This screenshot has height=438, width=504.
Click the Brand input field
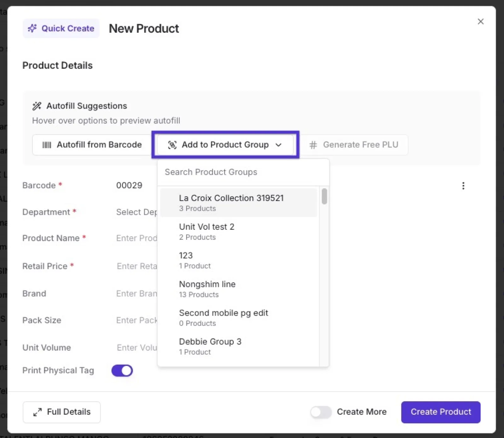[136, 294]
